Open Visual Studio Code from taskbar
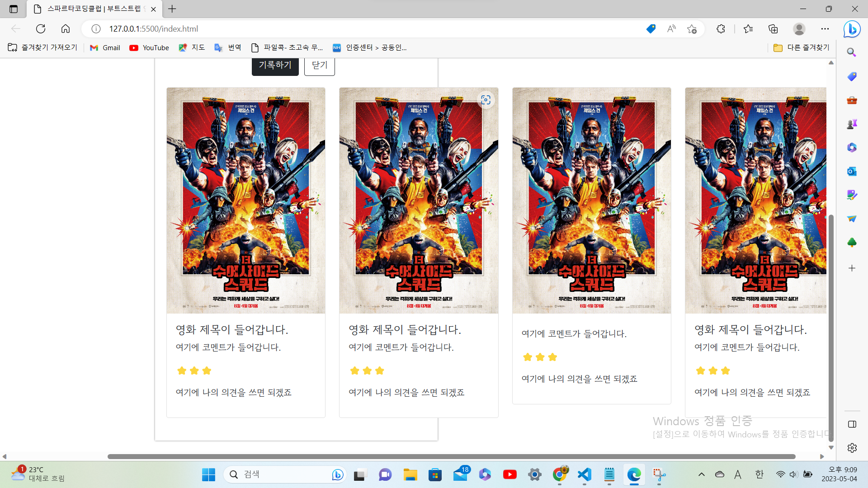Viewport: 868px width, 488px height. tap(584, 474)
